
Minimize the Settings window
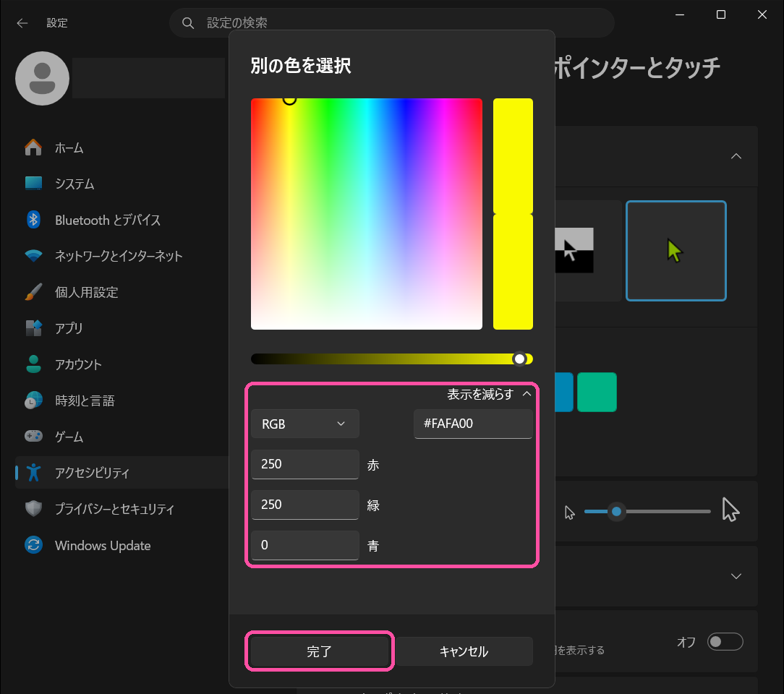[680, 14]
